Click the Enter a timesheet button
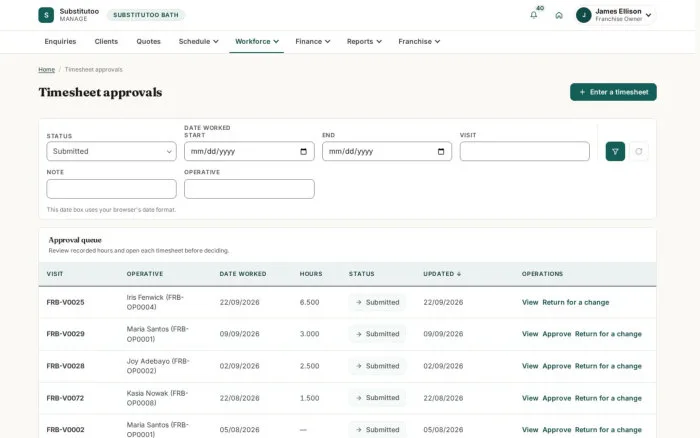Viewport: 700px width, 438px height. [613, 92]
